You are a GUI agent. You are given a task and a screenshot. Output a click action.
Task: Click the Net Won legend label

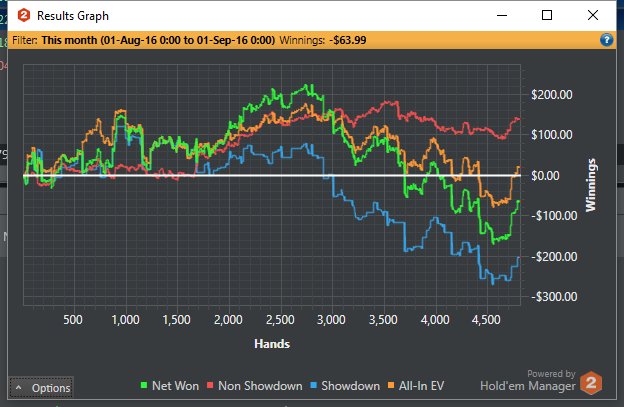pyautogui.click(x=176, y=386)
